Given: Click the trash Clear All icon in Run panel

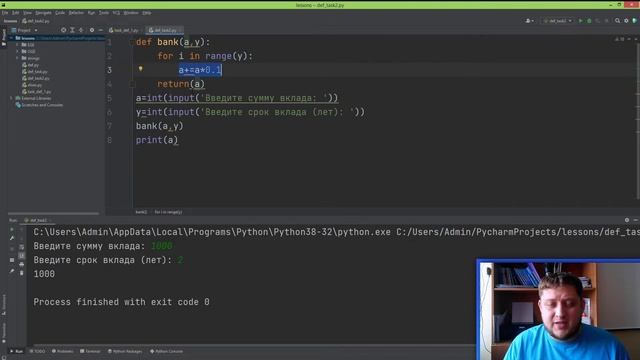Looking at the screenshot, I should (x=22, y=273).
